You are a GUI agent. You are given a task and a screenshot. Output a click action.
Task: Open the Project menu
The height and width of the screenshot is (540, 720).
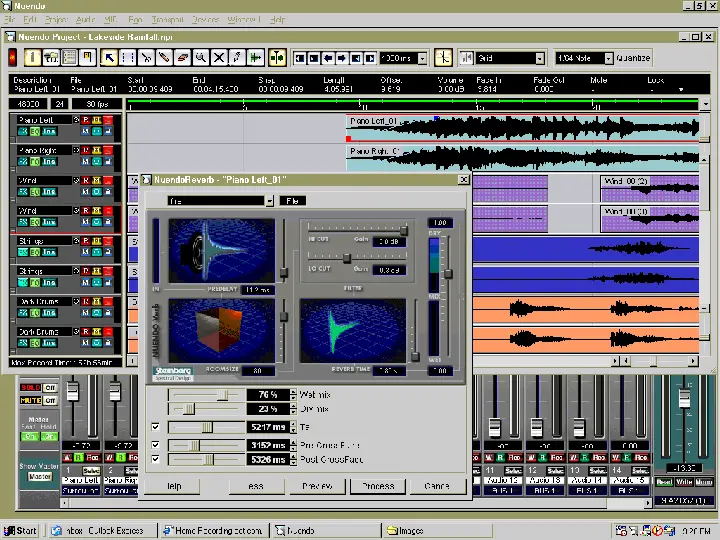coord(56,20)
